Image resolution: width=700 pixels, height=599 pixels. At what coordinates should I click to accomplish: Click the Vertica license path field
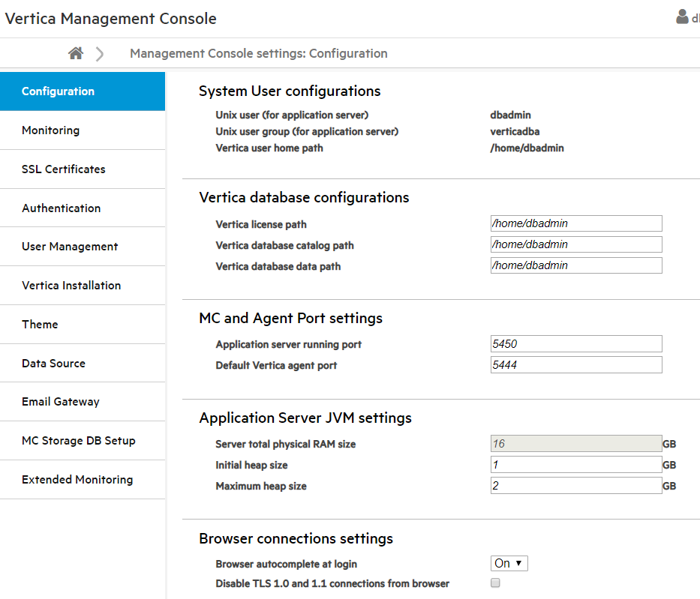(x=576, y=223)
